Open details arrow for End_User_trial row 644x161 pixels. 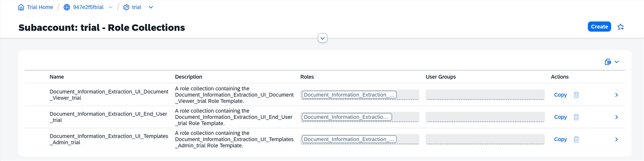(x=617, y=117)
